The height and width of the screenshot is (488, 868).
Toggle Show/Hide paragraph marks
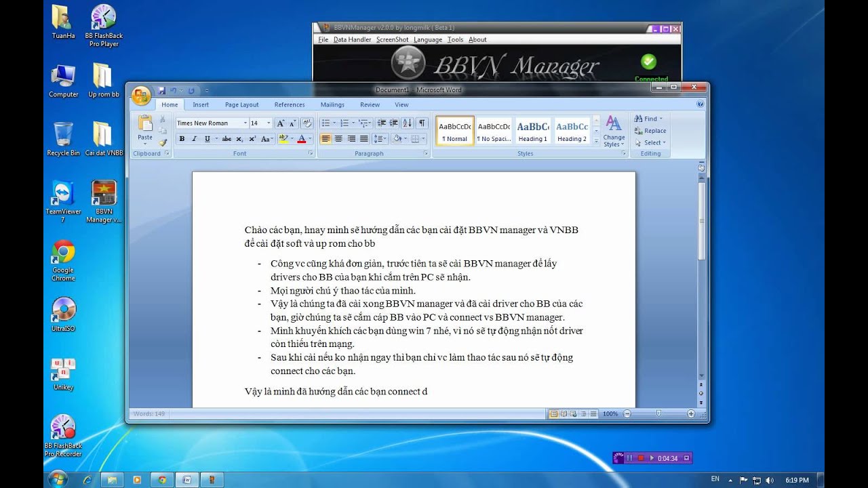[x=422, y=123]
